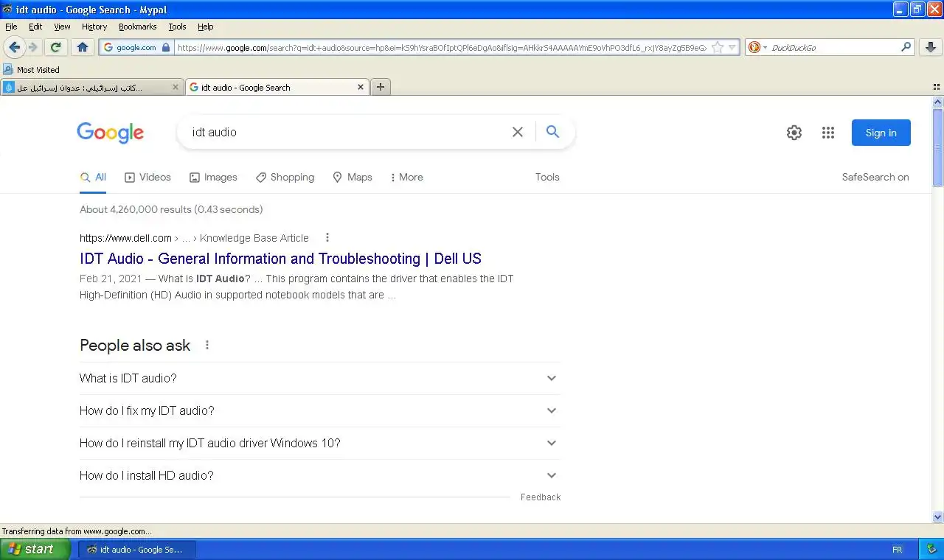Click the scrollbar down arrow
Screen dimensions: 944x560
click(937, 517)
